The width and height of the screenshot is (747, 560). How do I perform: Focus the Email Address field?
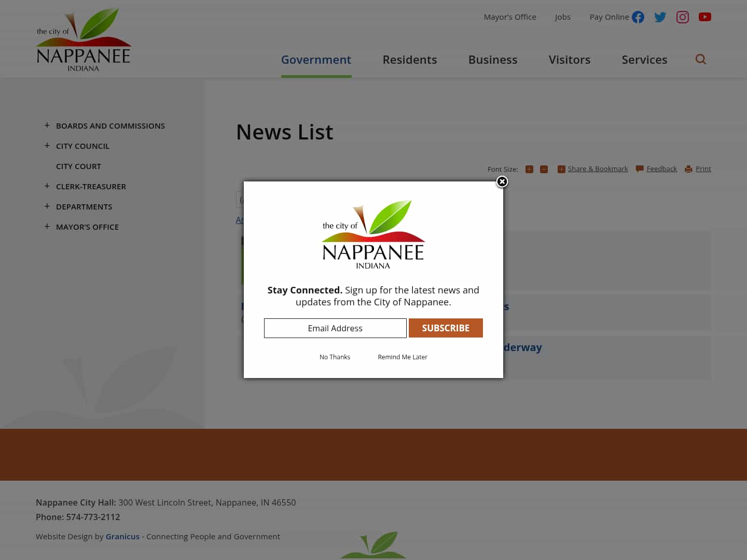[335, 328]
